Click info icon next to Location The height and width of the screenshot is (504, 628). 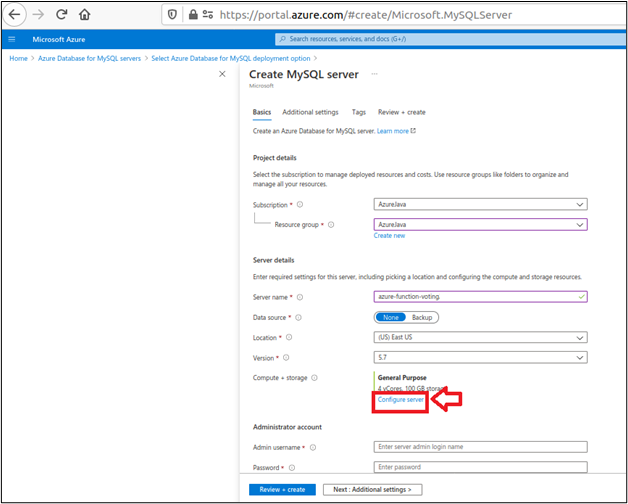coord(289,337)
